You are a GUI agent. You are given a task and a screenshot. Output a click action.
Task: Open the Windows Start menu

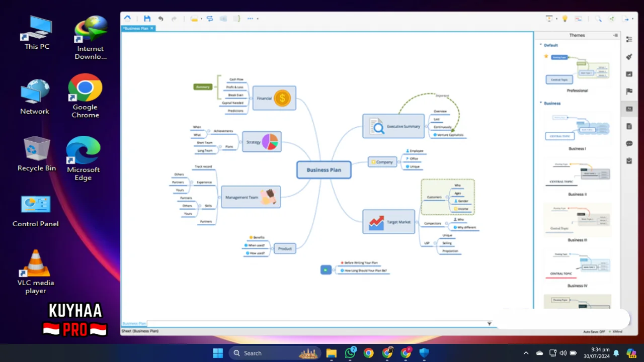(x=218, y=353)
